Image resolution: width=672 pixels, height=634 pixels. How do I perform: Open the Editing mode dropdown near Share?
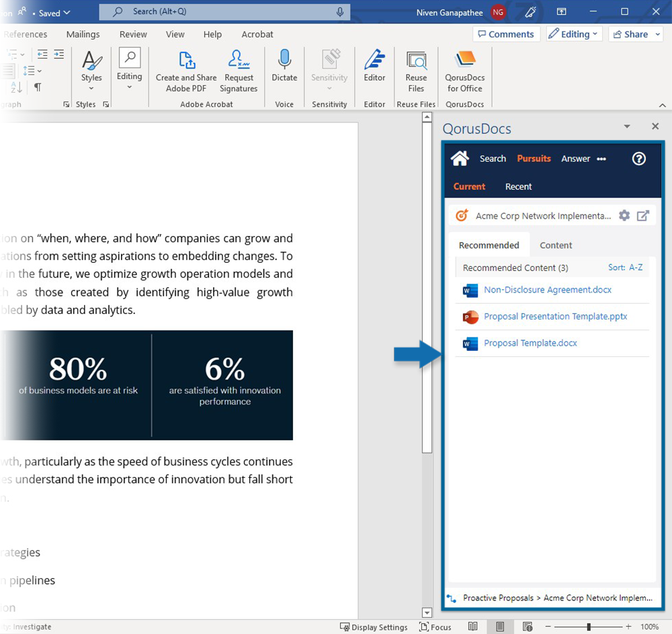575,34
